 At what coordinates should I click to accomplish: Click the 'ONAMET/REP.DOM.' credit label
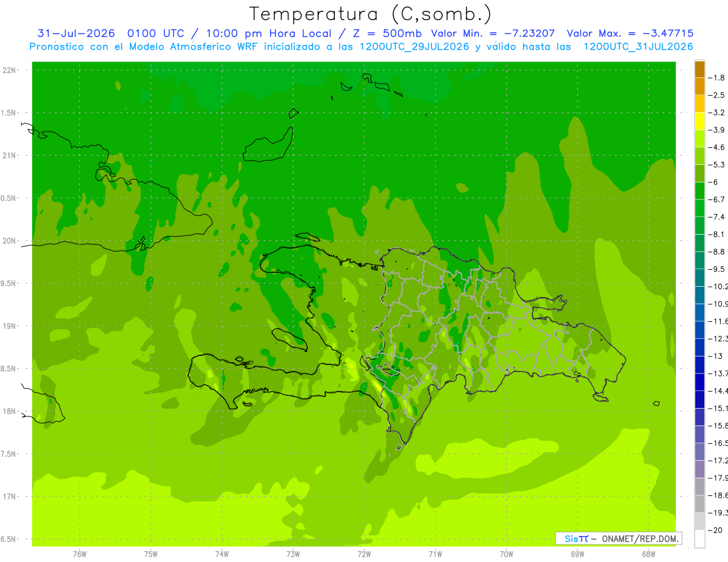639,538
